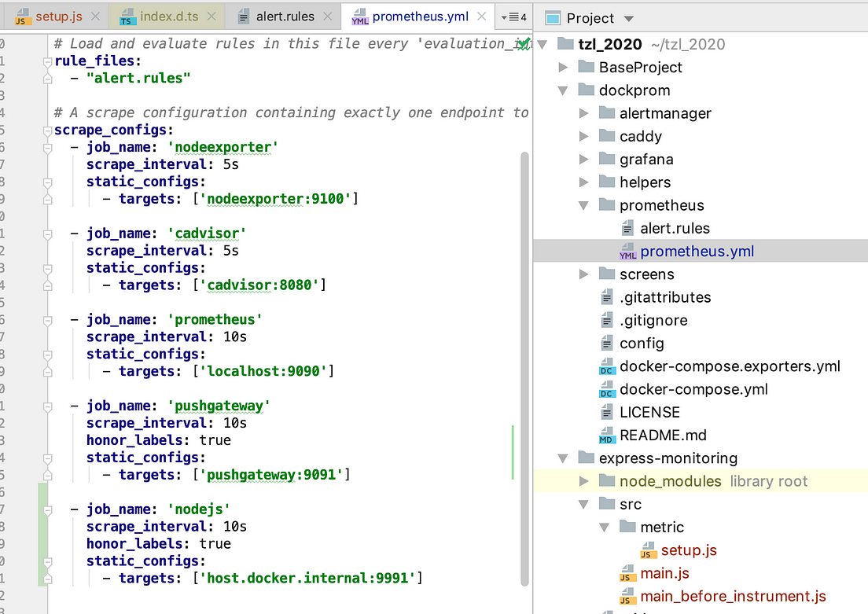Select the tzl_2020 folder icon
This screenshot has width=868, height=614.
click(x=565, y=43)
